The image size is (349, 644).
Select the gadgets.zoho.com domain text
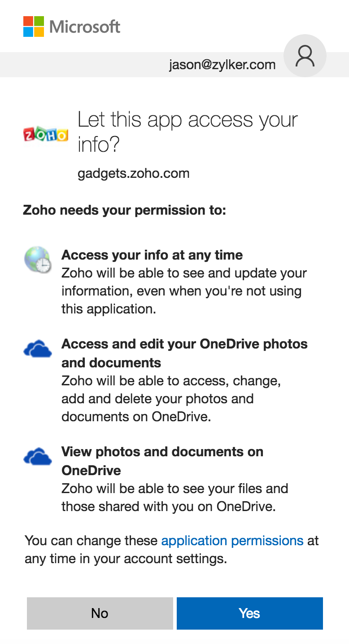tap(134, 173)
